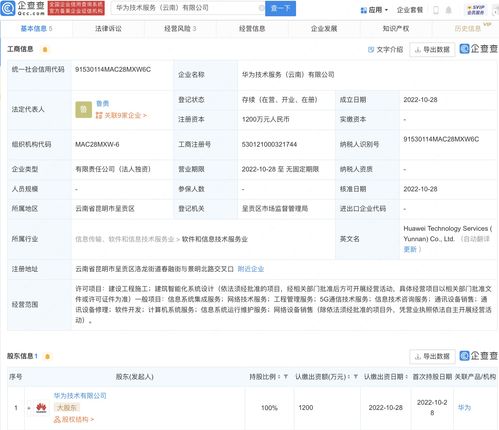Click the red official filing banner
Image resolution: width=499 pixels, height=430 pixels.
click(x=76, y=8)
